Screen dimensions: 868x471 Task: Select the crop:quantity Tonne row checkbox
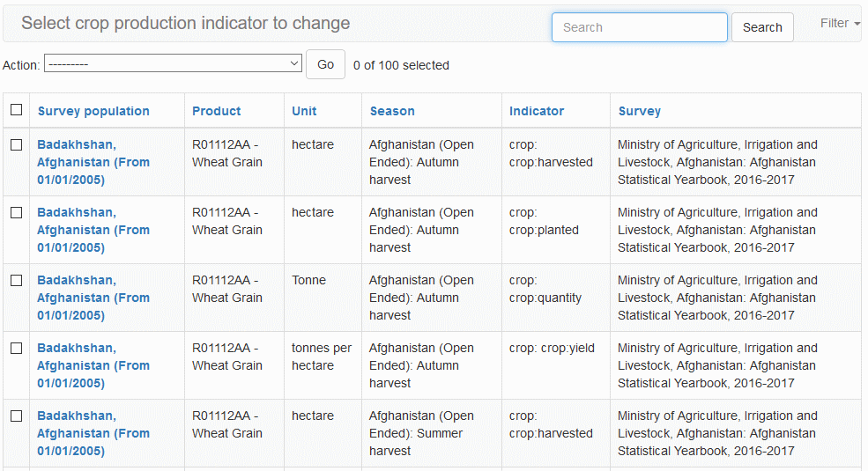tap(16, 281)
